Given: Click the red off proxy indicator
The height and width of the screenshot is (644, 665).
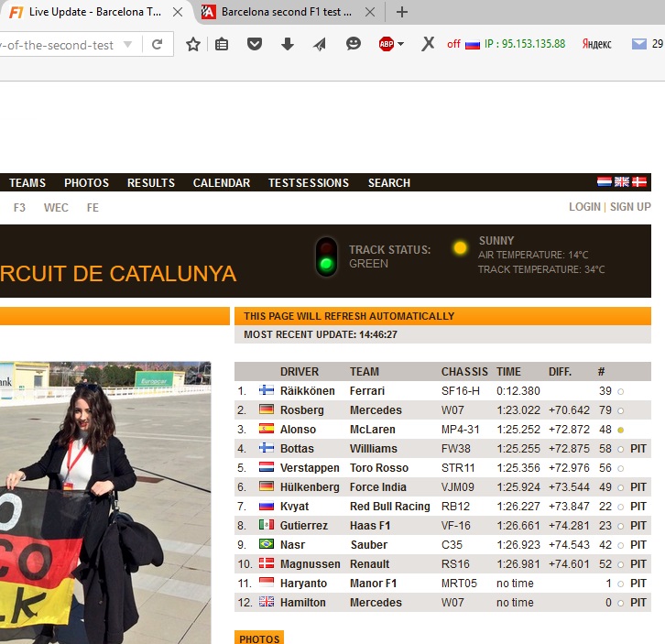Looking at the screenshot, I should tap(453, 44).
